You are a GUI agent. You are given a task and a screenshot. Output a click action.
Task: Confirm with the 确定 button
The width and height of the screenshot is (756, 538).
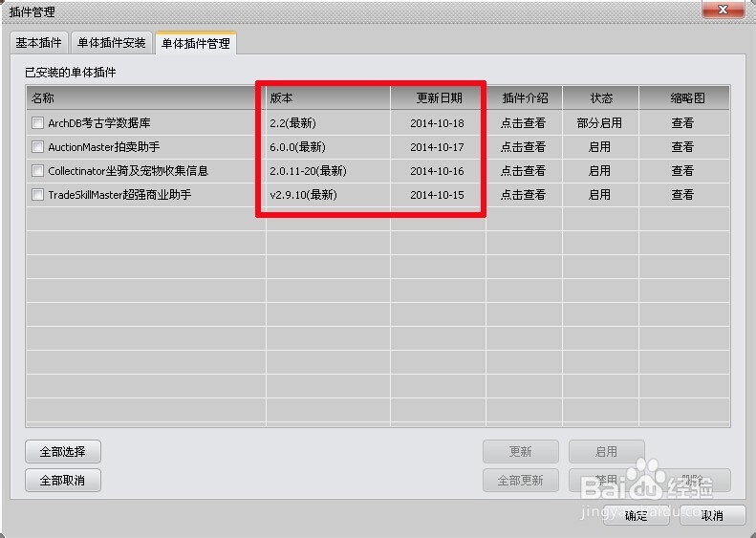click(x=636, y=515)
